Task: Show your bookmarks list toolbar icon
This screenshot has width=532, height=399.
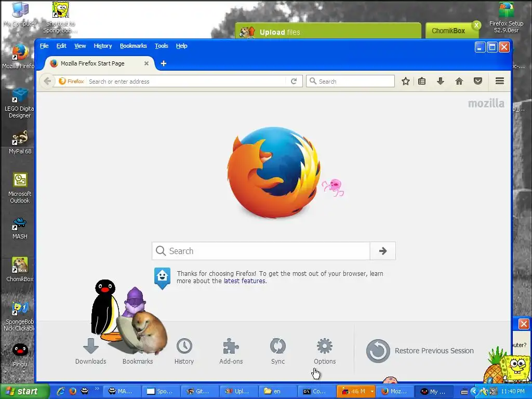Action: [422, 81]
